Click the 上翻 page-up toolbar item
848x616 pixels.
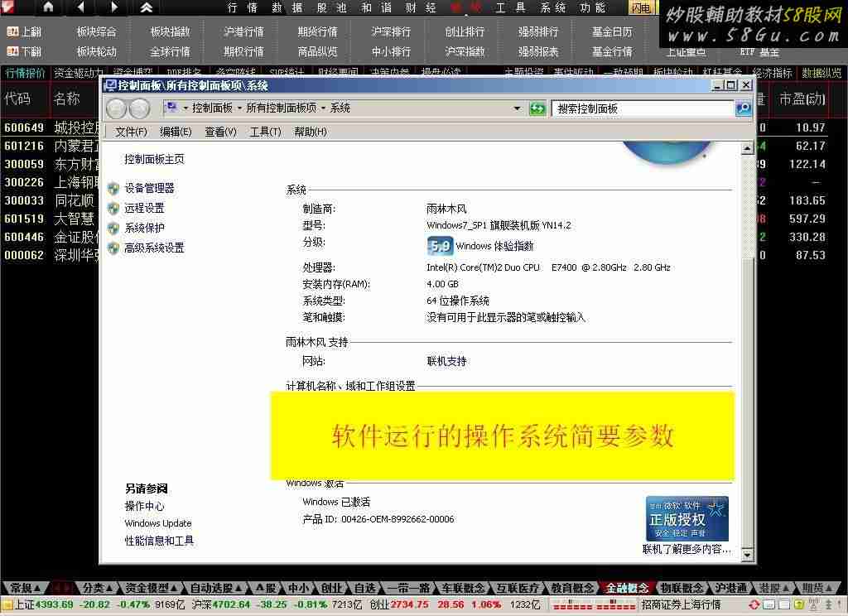pos(24,32)
